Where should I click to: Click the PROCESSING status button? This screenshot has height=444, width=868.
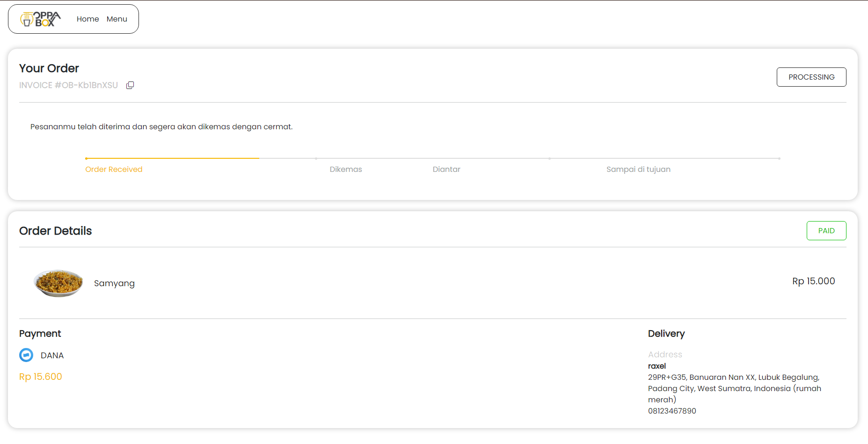(x=811, y=77)
